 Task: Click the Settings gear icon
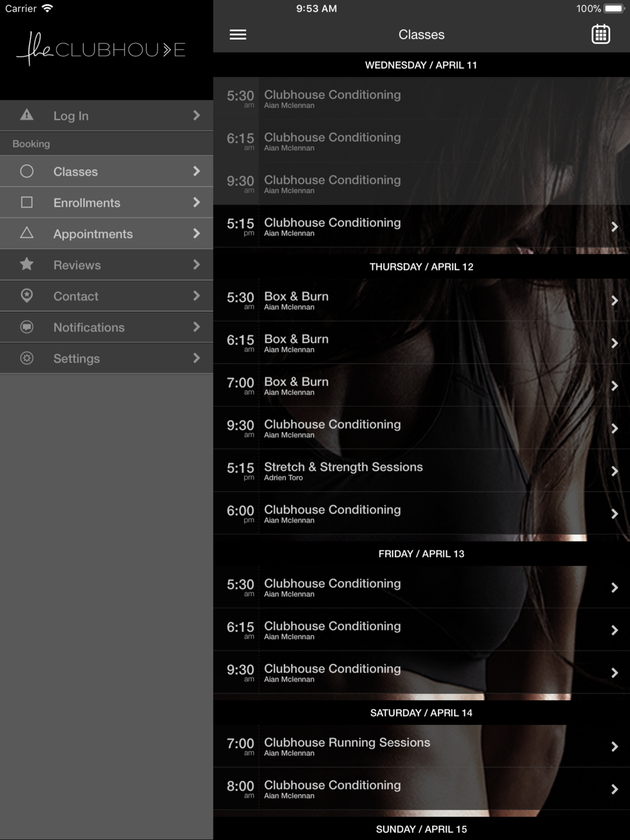[x=26, y=358]
